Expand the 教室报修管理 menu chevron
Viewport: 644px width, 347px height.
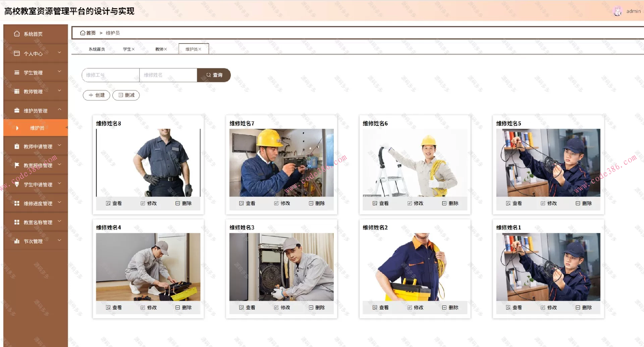click(x=59, y=164)
